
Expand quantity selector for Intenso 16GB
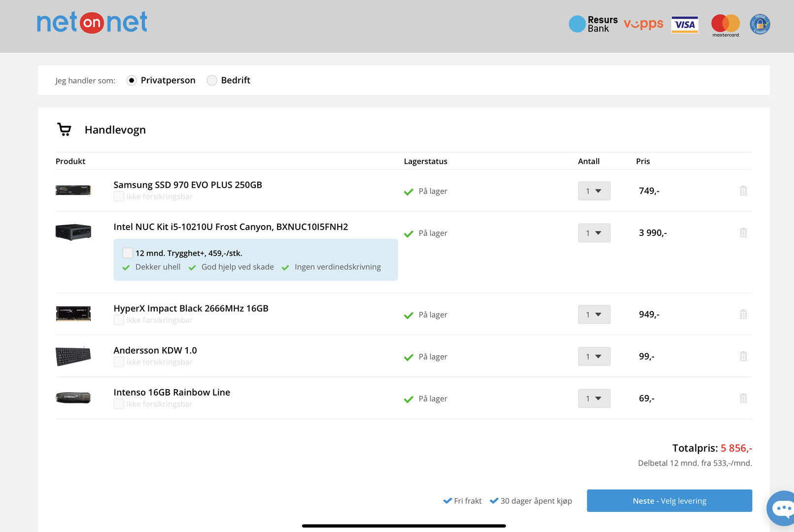click(x=594, y=399)
